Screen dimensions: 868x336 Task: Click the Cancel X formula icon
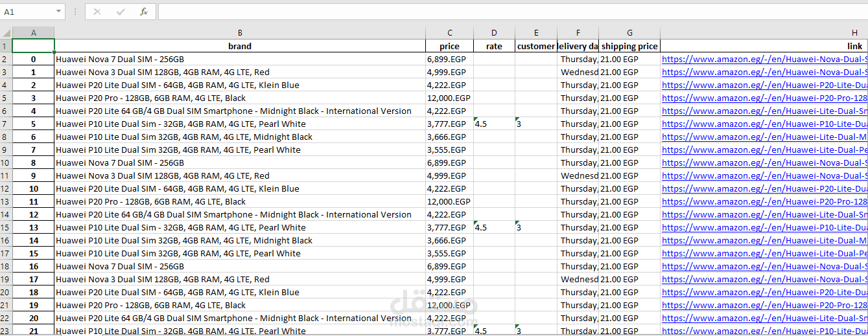[97, 12]
